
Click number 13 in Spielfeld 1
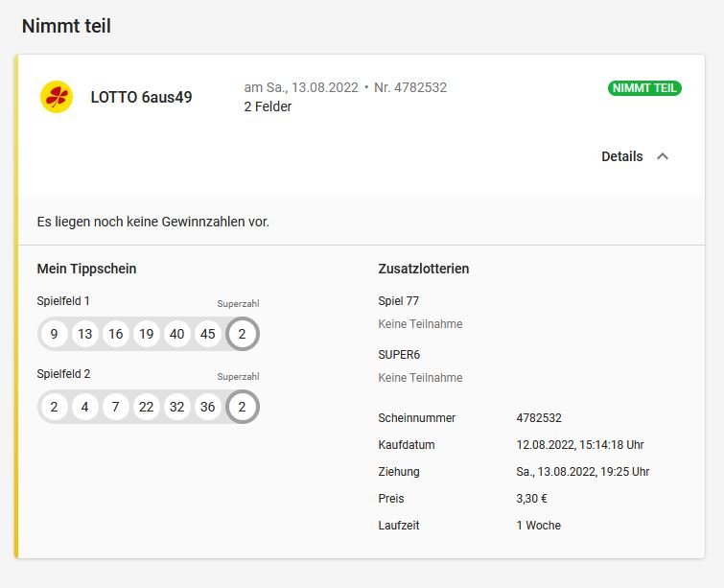pyautogui.click(x=85, y=334)
